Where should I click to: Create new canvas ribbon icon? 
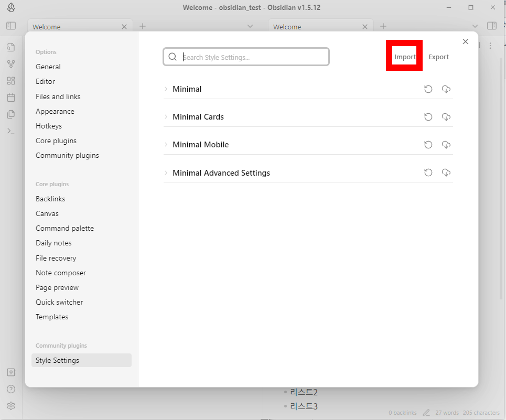pos(11,81)
